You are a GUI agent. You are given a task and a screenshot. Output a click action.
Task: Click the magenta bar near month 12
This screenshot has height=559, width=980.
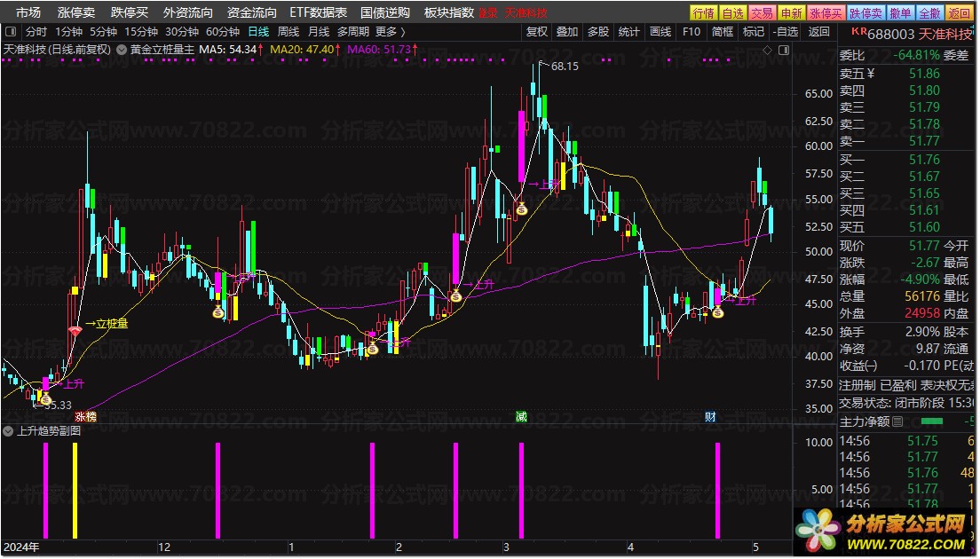(217, 491)
